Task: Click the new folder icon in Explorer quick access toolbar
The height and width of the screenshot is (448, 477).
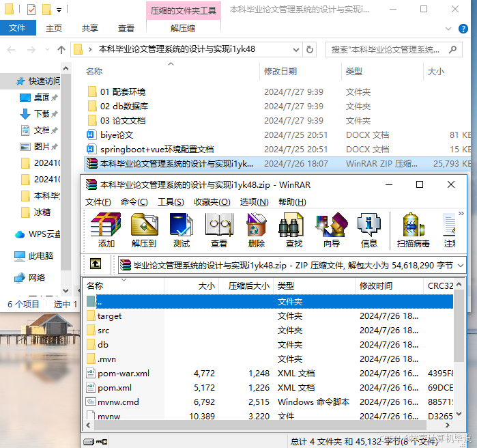Action: (46, 10)
